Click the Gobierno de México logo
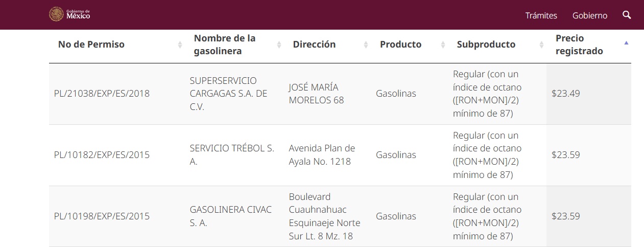644x247 pixels. click(x=69, y=14)
